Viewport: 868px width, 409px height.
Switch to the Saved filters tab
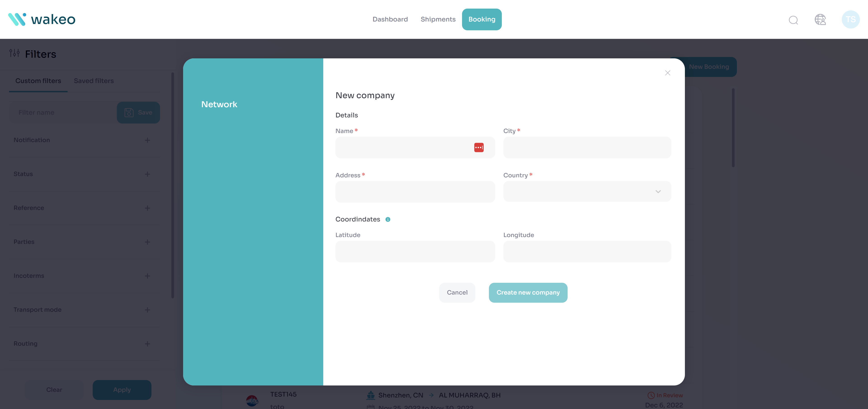click(94, 81)
